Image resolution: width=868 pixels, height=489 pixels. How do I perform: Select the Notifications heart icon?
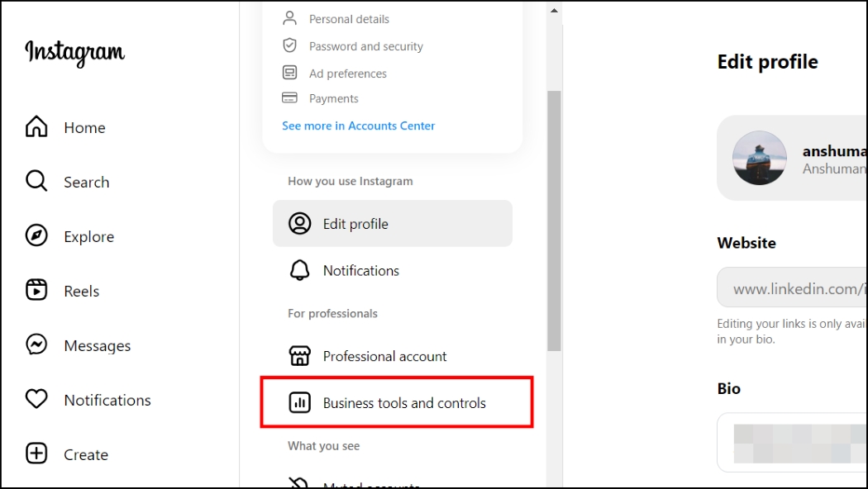pyautogui.click(x=36, y=400)
